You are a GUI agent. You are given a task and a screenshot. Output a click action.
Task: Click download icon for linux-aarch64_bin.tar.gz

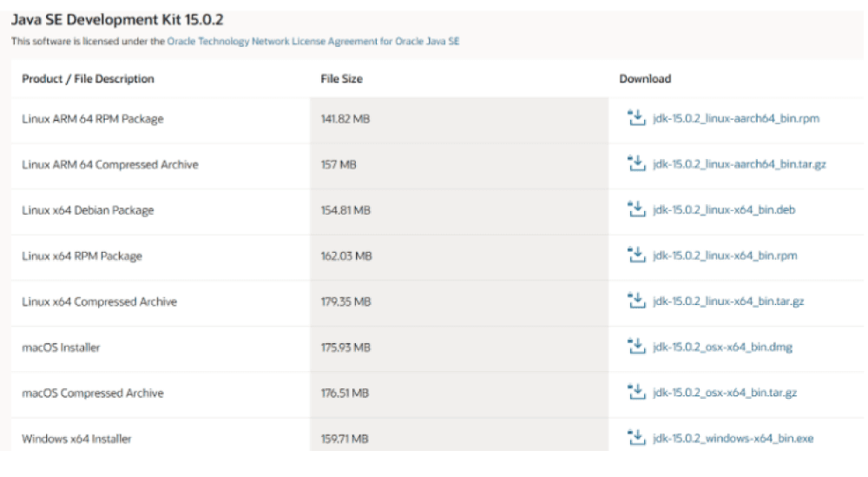[636, 163]
